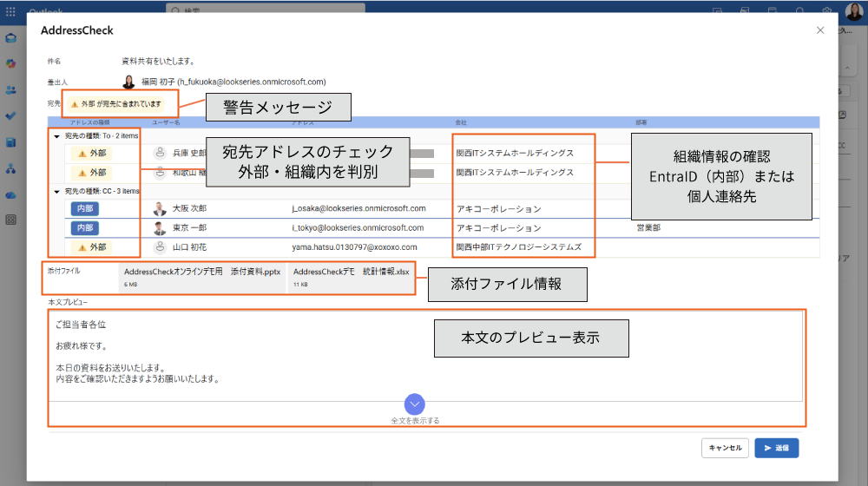868x486 pixels.
Task: Collapse the 宛先の種類: To - 2 items group
Action: click(x=57, y=136)
